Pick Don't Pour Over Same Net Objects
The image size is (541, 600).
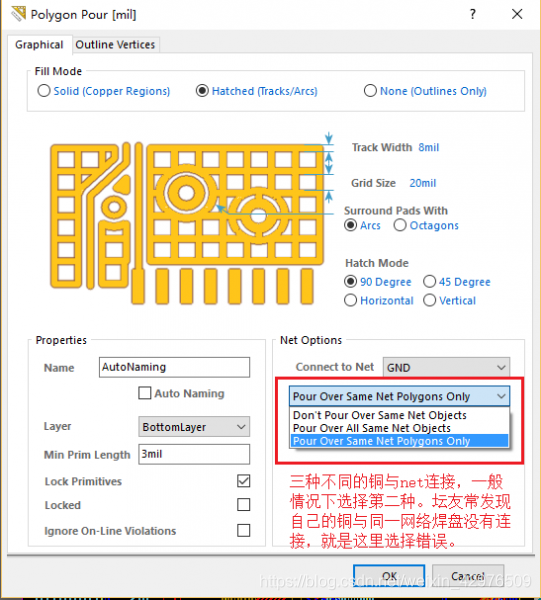(399, 415)
